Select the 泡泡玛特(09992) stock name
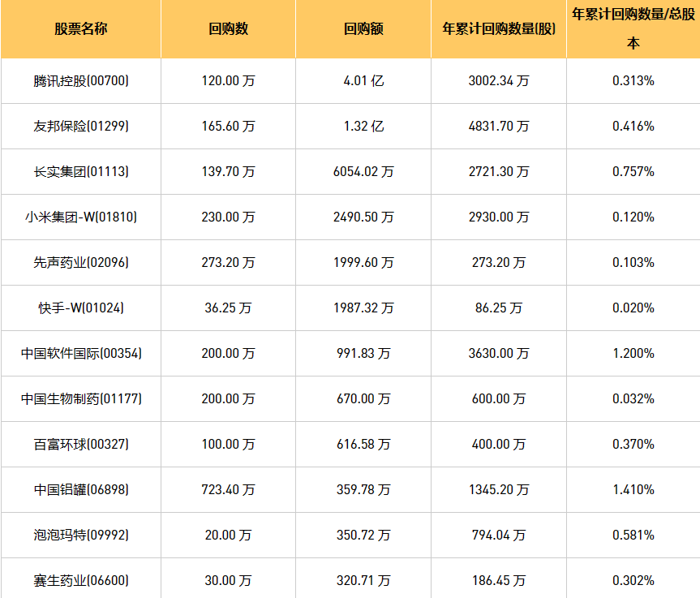The image size is (700, 598). (81, 535)
